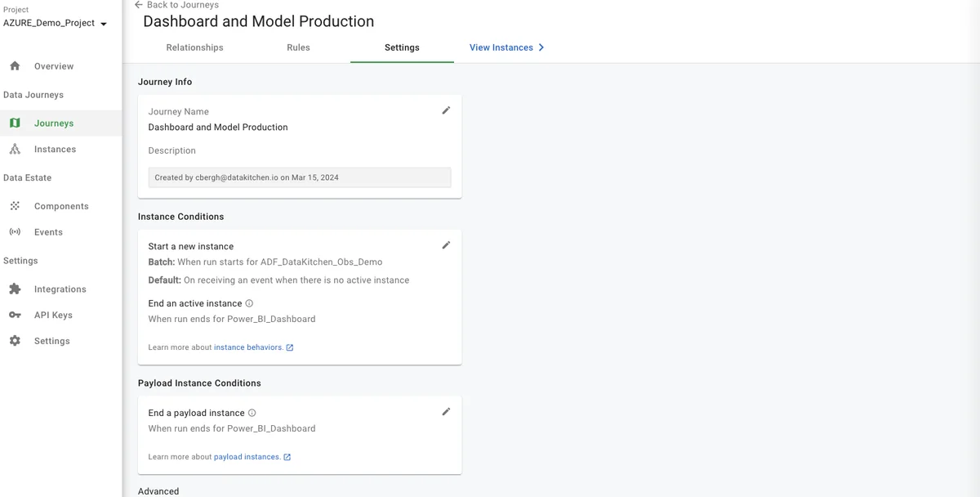
Task: Switch to the Relationships tab
Action: pos(194,47)
